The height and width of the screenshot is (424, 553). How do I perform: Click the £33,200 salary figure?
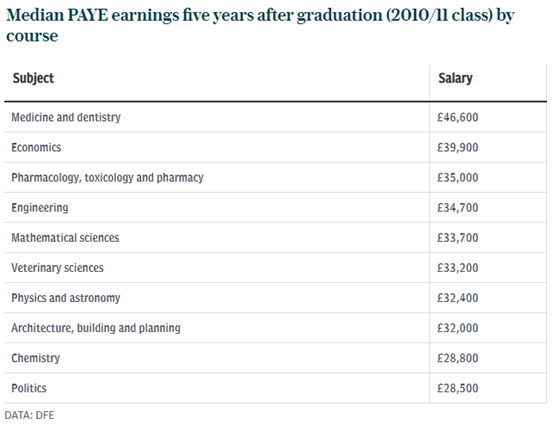click(457, 268)
